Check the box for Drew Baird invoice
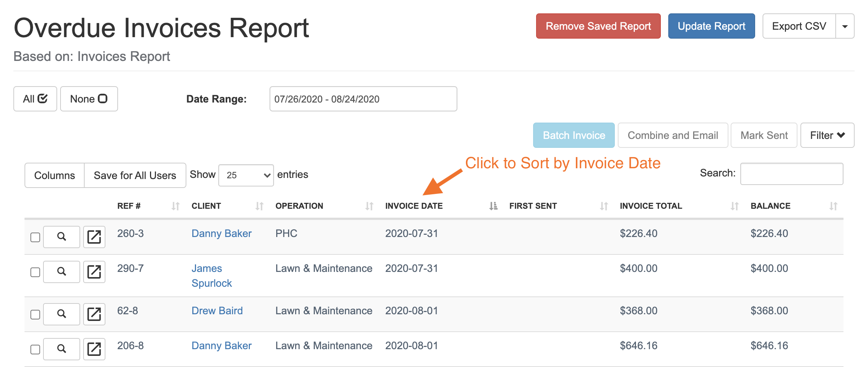The image size is (868, 367). click(x=35, y=315)
